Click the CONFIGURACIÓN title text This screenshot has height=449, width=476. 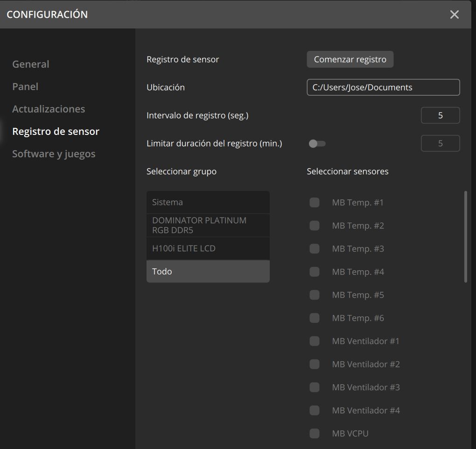click(47, 14)
